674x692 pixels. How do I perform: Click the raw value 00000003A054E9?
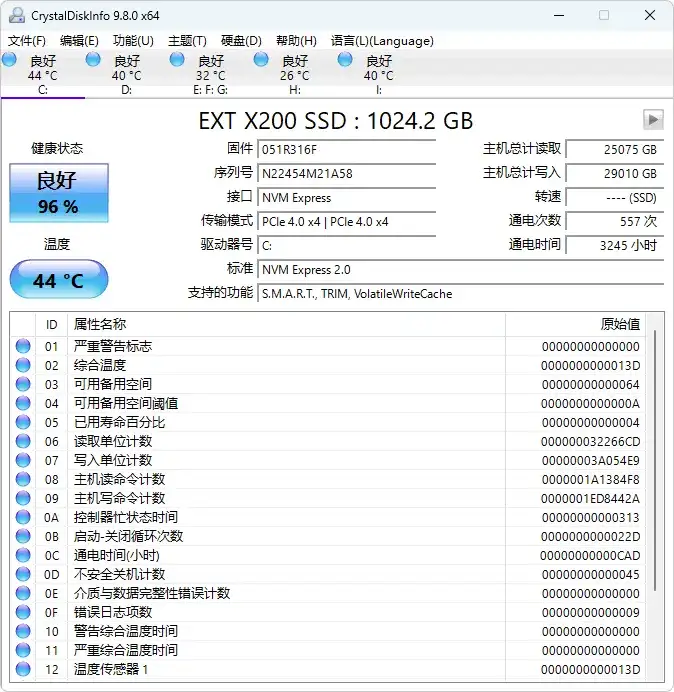pos(591,461)
